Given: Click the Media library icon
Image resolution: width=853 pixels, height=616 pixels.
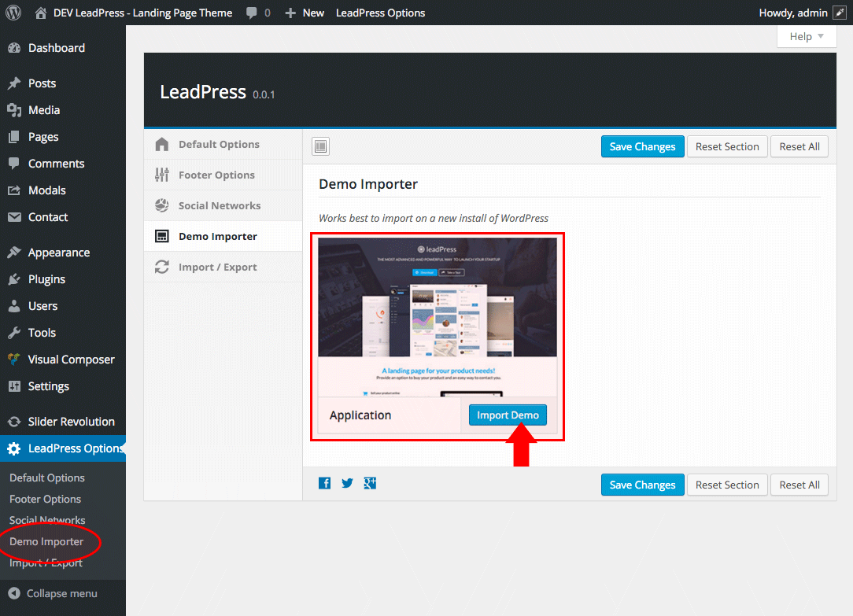Looking at the screenshot, I should 14,110.
